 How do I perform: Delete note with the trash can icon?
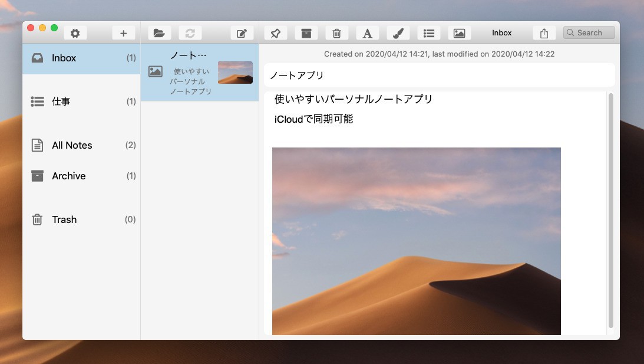click(336, 34)
